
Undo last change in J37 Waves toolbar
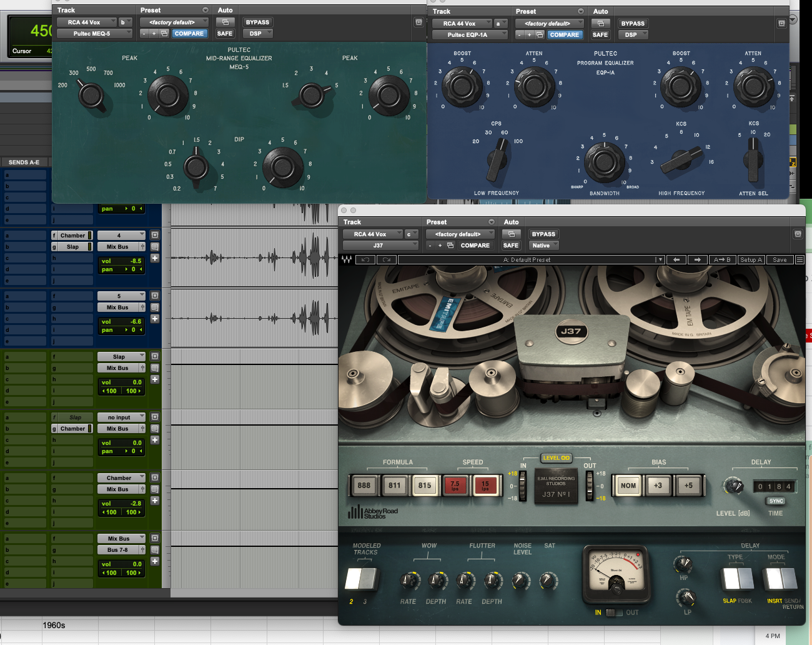pos(365,259)
